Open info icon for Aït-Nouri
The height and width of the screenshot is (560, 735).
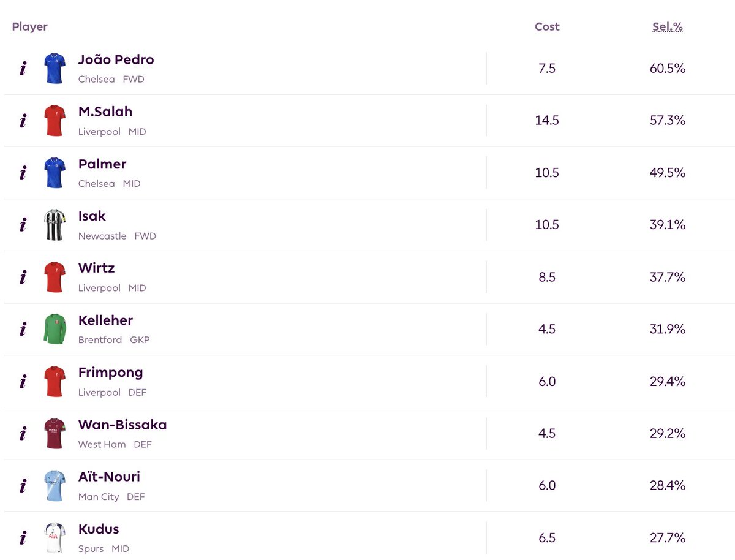tap(23, 486)
